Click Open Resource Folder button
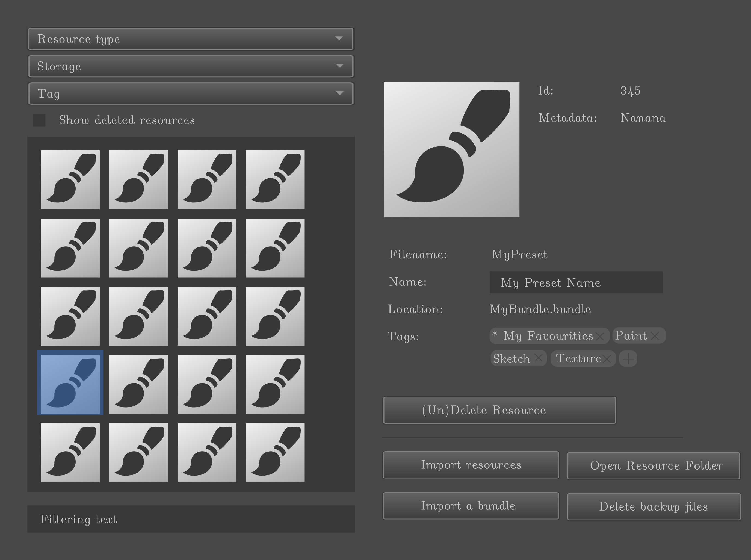The width and height of the screenshot is (751, 560). click(653, 465)
